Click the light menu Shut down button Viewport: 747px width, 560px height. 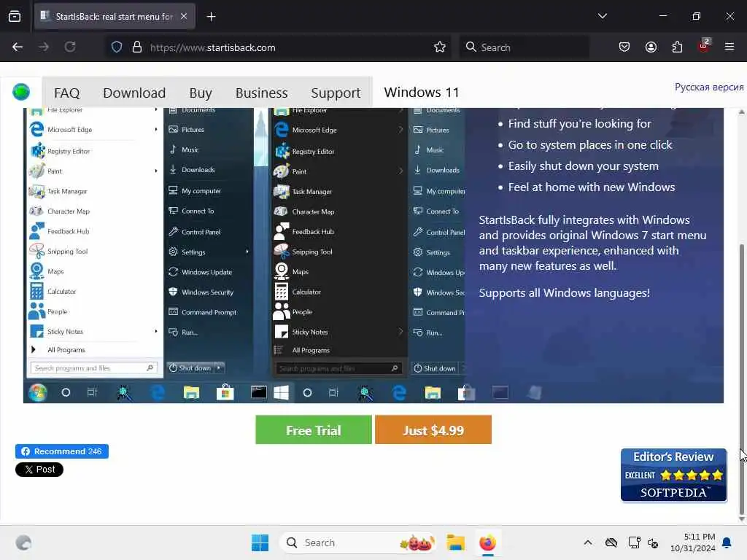click(190, 368)
